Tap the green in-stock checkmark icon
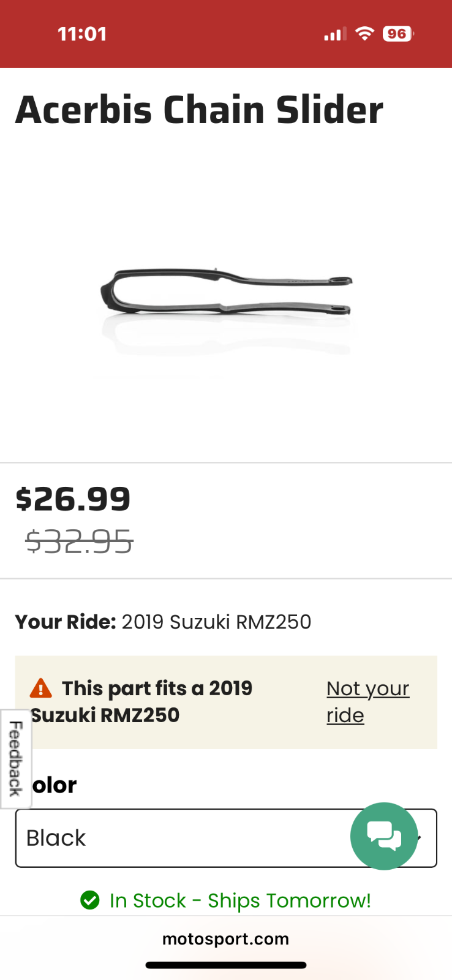452x980 pixels. [x=90, y=900]
